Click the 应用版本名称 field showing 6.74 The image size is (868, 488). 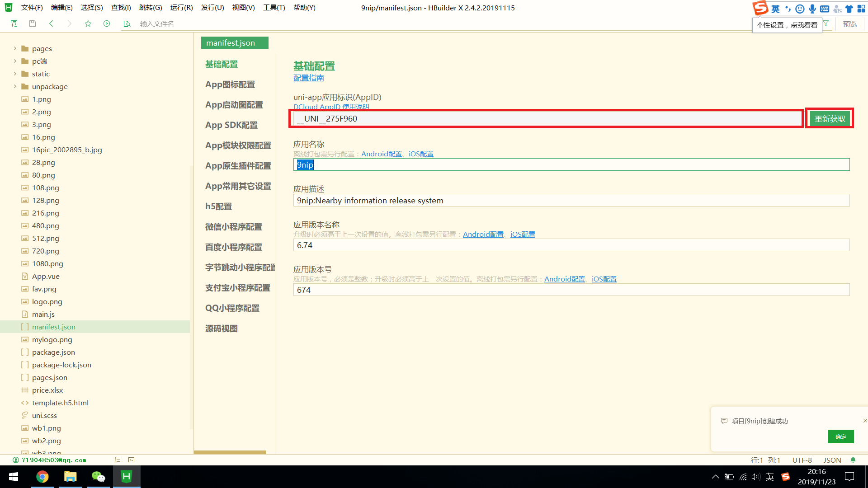571,245
